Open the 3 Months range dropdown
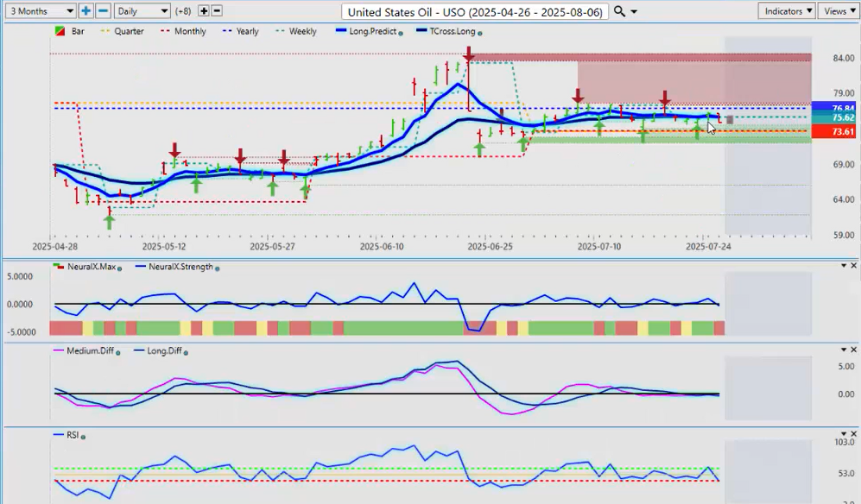861x504 pixels. [40, 11]
